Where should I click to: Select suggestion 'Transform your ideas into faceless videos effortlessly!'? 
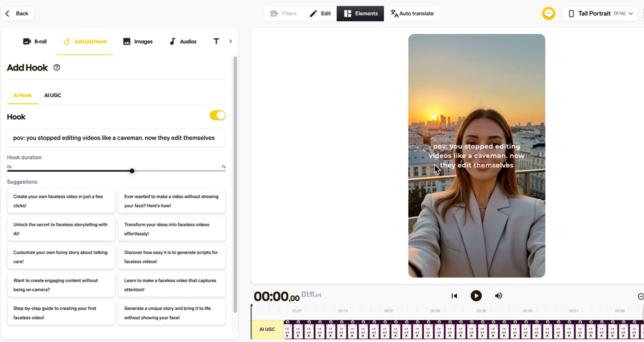click(172, 229)
